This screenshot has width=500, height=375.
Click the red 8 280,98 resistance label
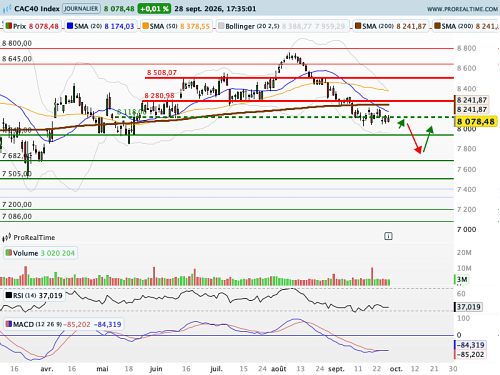point(159,96)
